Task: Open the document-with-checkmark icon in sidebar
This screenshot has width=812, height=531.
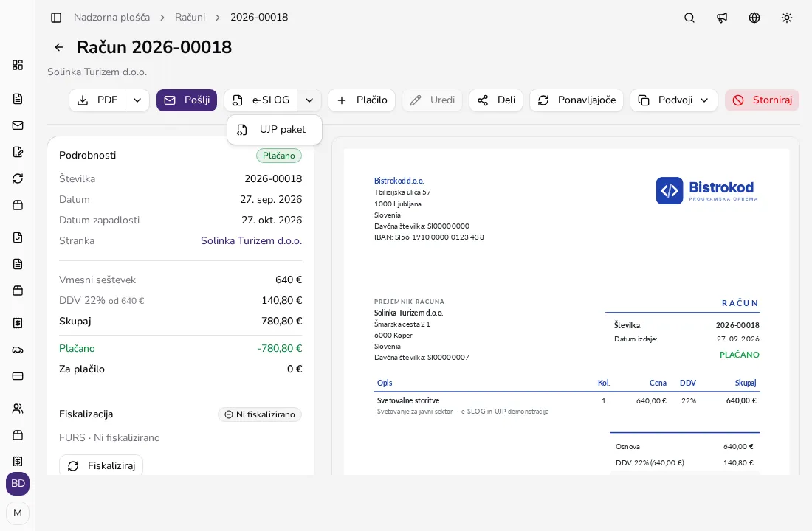Action: click(x=18, y=237)
